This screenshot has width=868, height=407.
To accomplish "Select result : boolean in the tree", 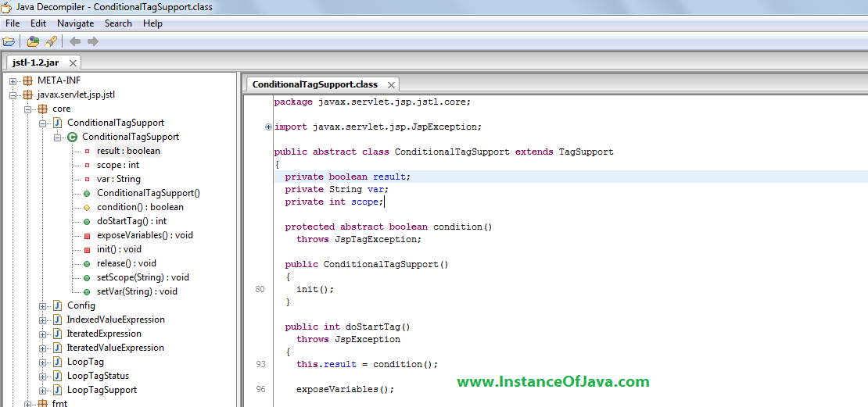I will point(128,151).
